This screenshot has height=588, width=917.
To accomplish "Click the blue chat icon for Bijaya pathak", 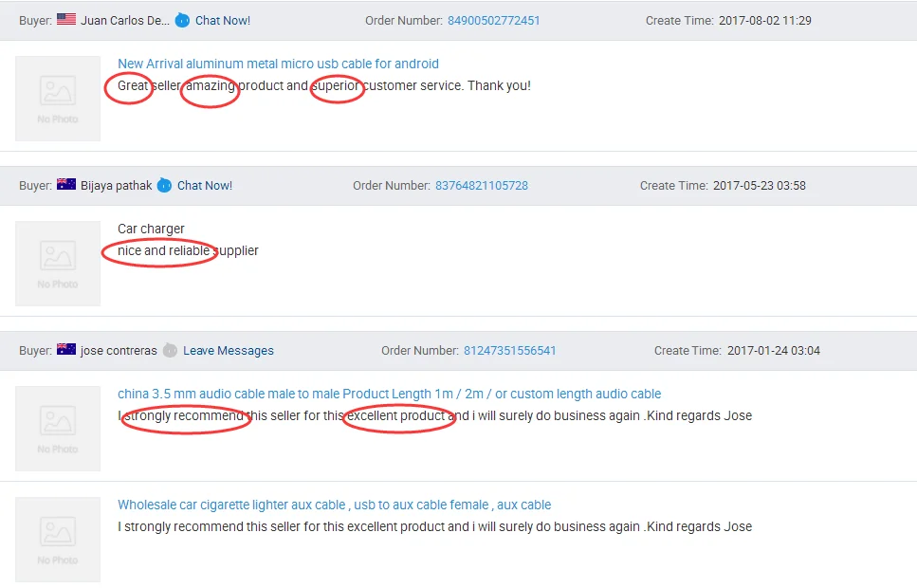I will pyautogui.click(x=164, y=185).
